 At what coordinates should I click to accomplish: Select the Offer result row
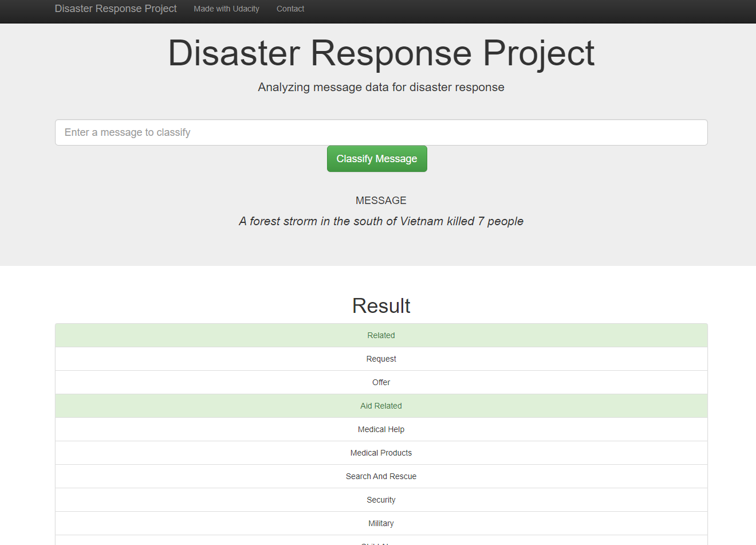tap(381, 382)
